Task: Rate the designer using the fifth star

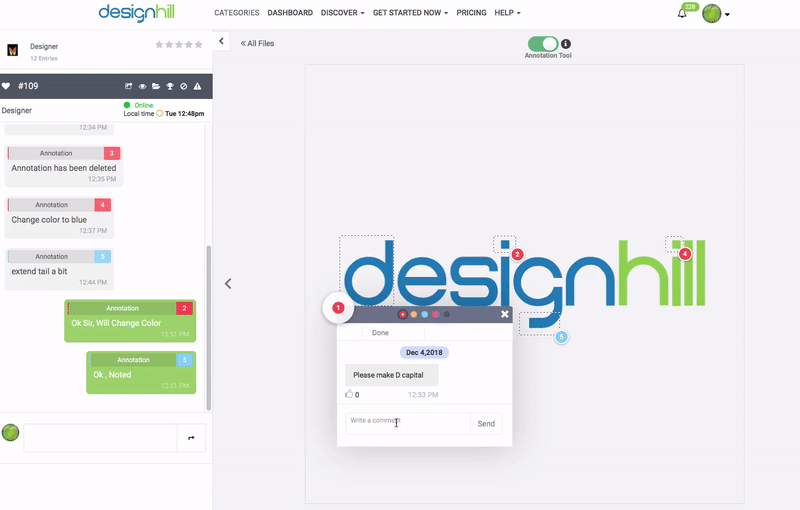Action: [x=198, y=45]
